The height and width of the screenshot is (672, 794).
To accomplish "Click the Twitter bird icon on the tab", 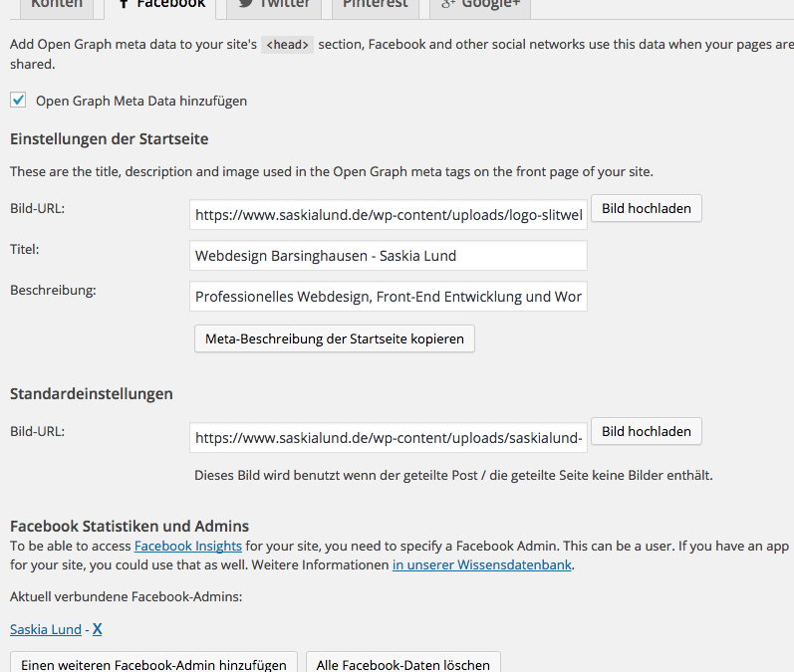I will [244, 4].
